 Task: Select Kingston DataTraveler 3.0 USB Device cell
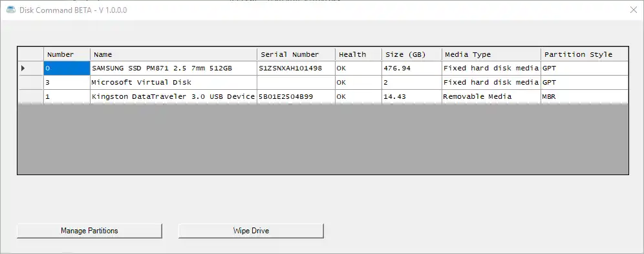(x=174, y=96)
